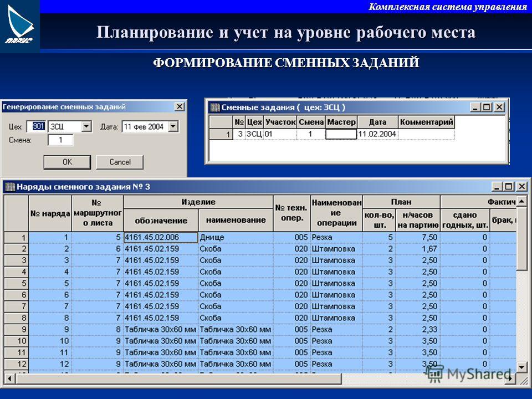532x399 pixels.
Task: Click the ЗСЦ cell in the Сменные задания row
Action: click(254, 134)
